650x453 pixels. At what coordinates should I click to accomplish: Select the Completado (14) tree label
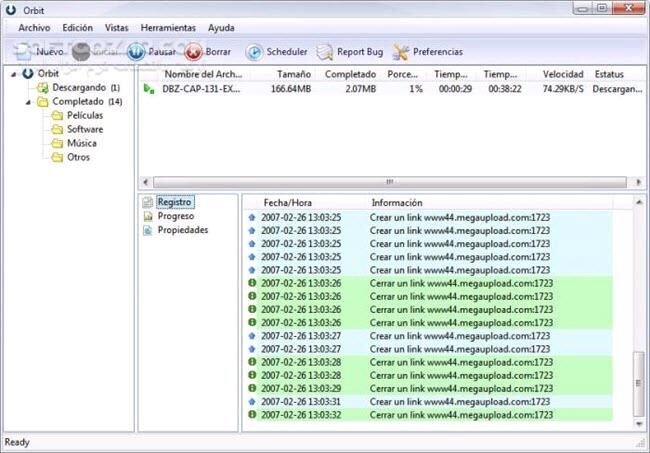tap(87, 102)
